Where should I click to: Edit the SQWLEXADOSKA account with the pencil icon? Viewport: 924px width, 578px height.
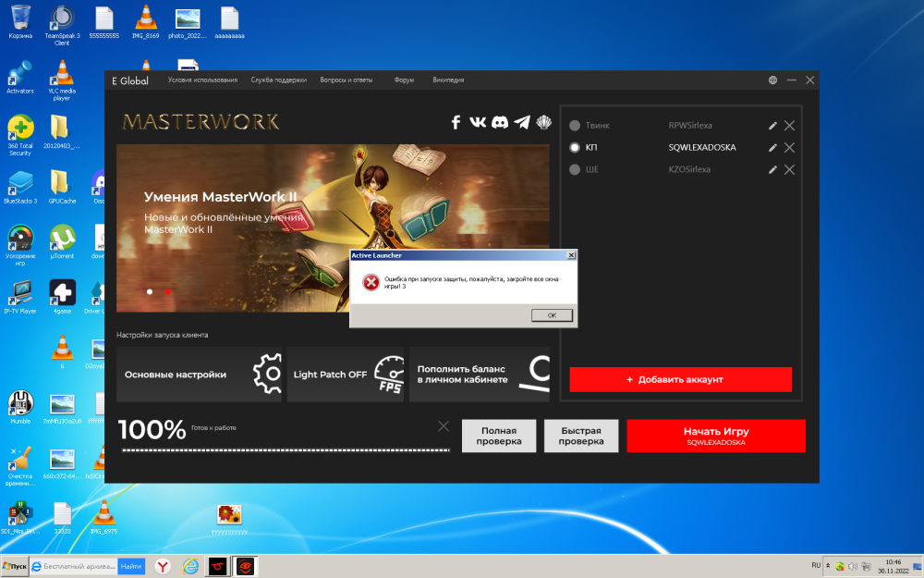[774, 147]
